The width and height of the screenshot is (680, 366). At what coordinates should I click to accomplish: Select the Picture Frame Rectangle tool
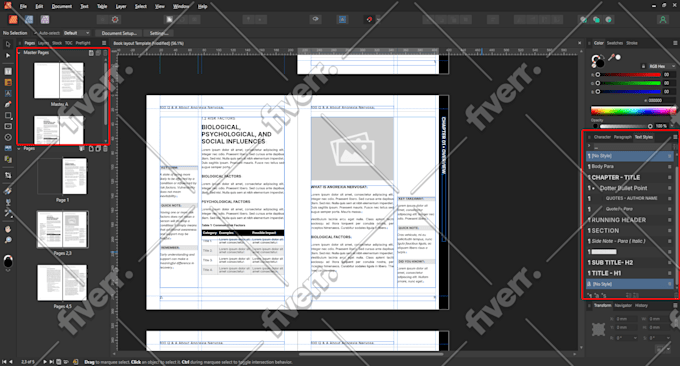8,126
